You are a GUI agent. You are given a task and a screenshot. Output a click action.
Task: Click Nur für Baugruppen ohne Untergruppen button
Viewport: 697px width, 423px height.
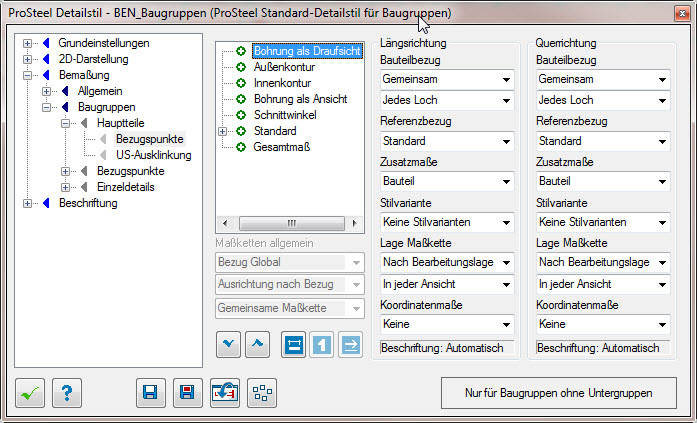point(559,393)
